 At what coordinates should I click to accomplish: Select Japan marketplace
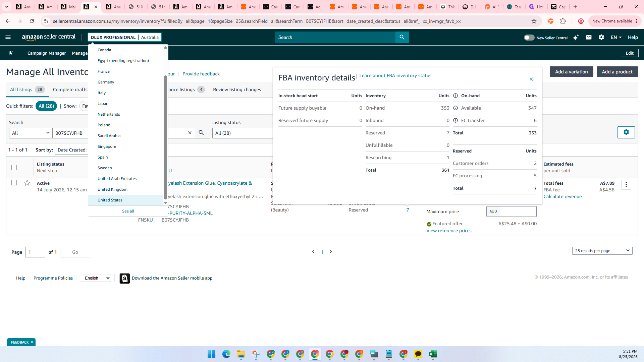(x=125, y=104)
